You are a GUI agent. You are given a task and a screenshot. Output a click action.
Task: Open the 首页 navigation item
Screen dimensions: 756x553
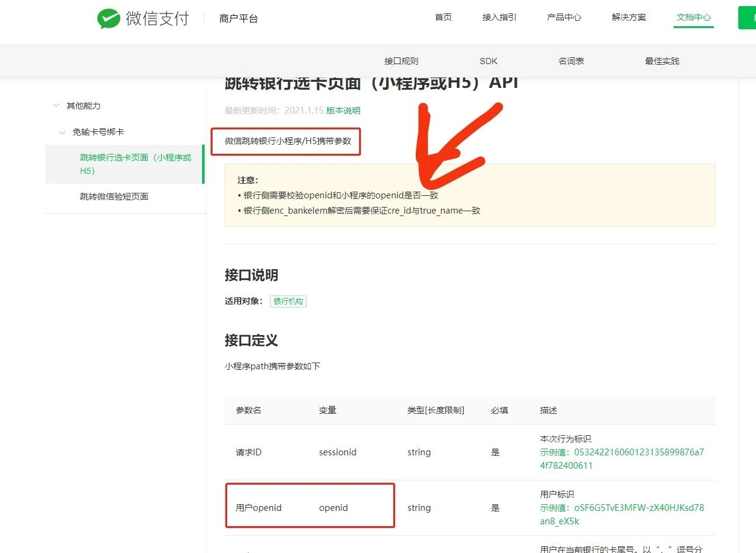(443, 17)
